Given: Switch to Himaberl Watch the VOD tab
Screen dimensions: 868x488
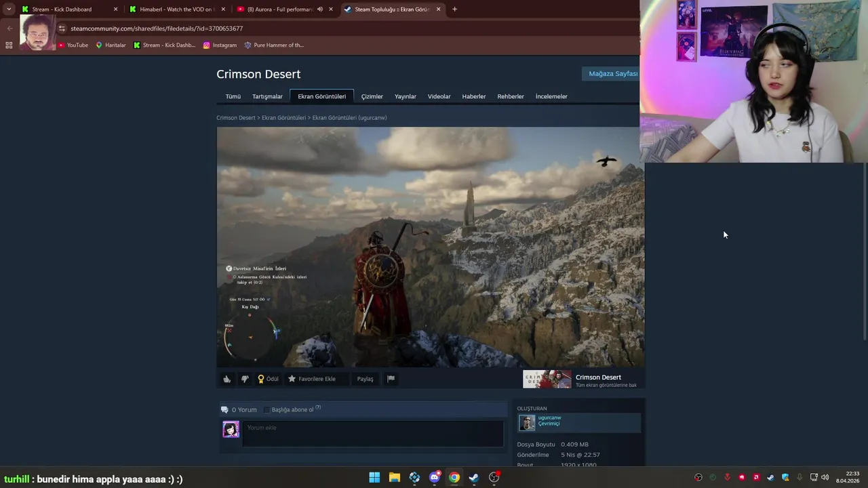Looking at the screenshot, I should tap(176, 9).
